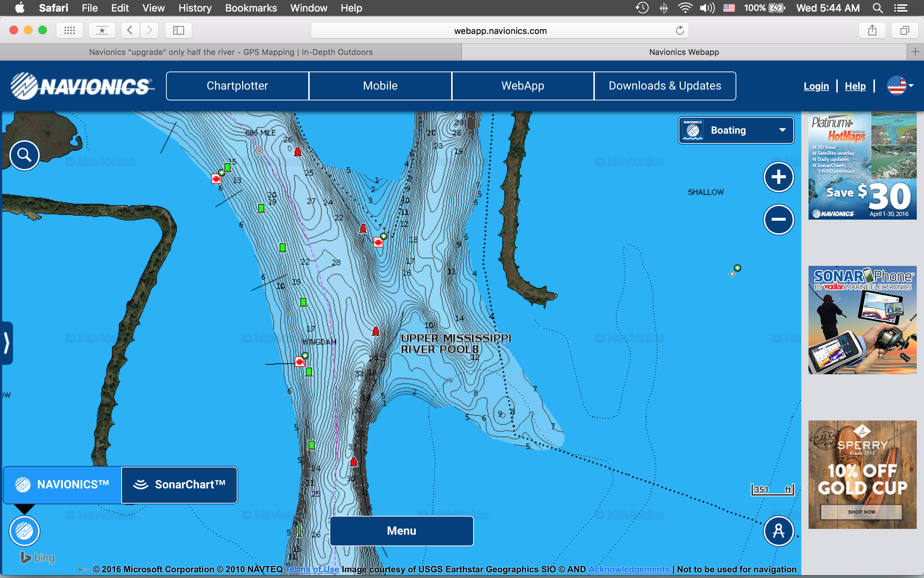Viewport: 924px width, 578px height.
Task: Open the Mobile tab
Action: point(380,86)
